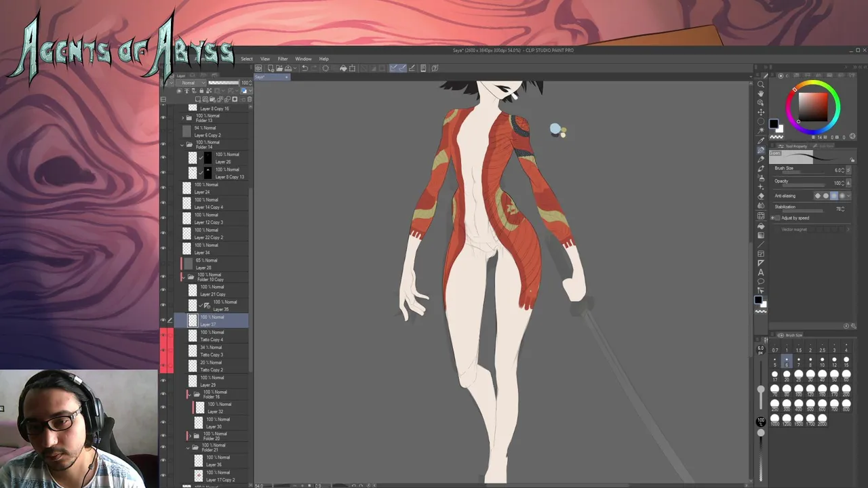
Task: Click the New layer folder icon
Action: [x=212, y=99]
